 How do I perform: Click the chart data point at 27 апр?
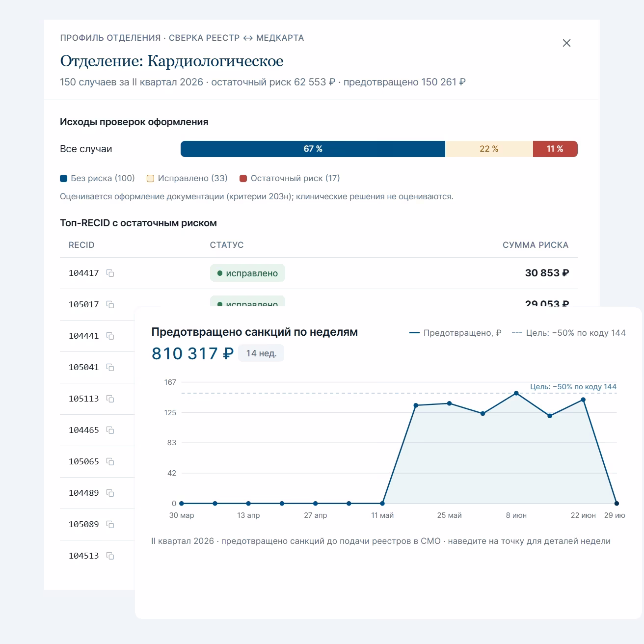tap(315, 503)
